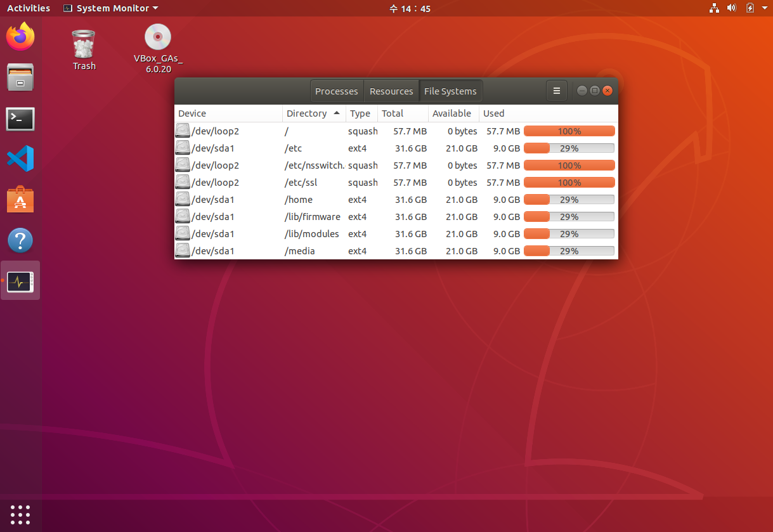
Task: Sort by the Used column header
Action: click(x=549, y=114)
